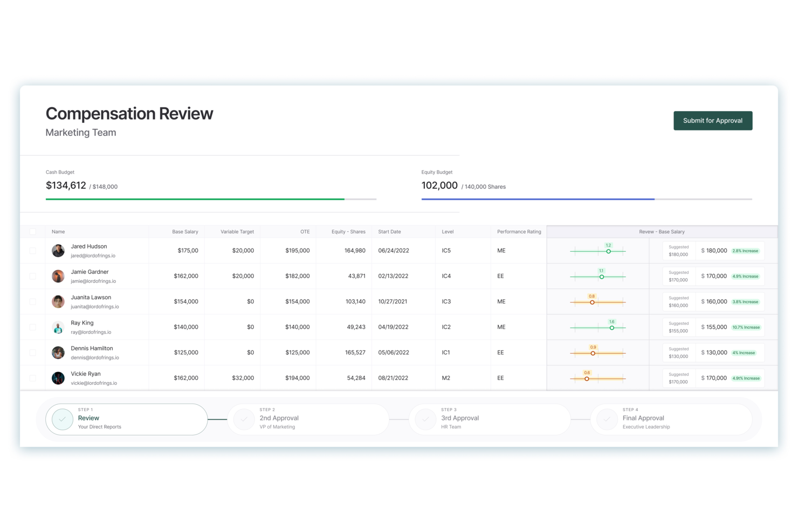Open Juanita Lawson's avatar
The width and height of the screenshot is (798, 532).
click(x=58, y=302)
